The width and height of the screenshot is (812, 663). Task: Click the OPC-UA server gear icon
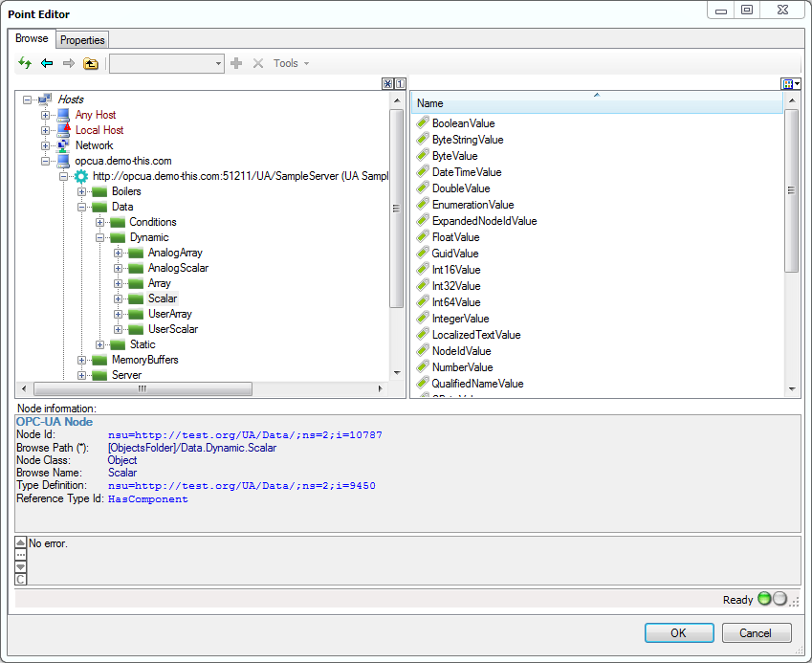pos(81,176)
